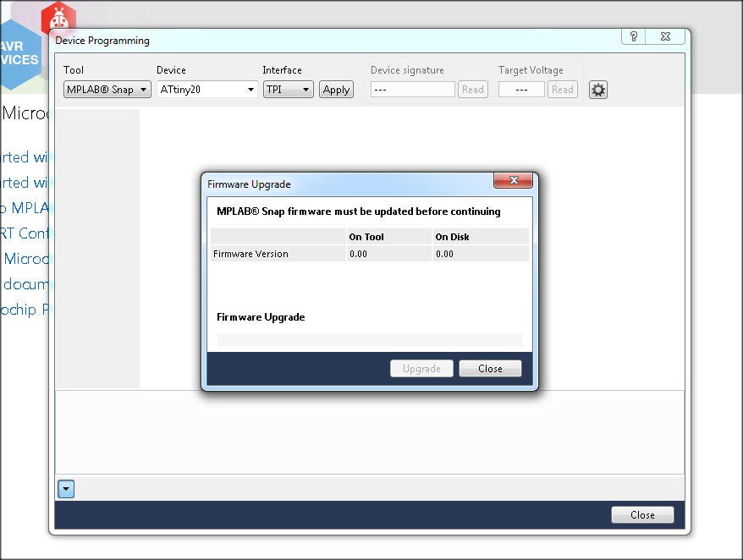Click the firmware upgrade progress bar
Viewport: 743px width, 560px height.
370,340
